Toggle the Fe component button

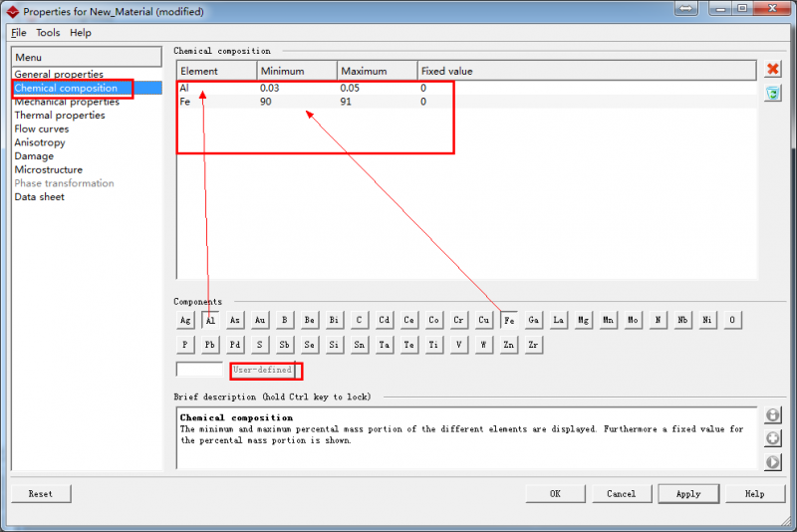[x=509, y=320]
